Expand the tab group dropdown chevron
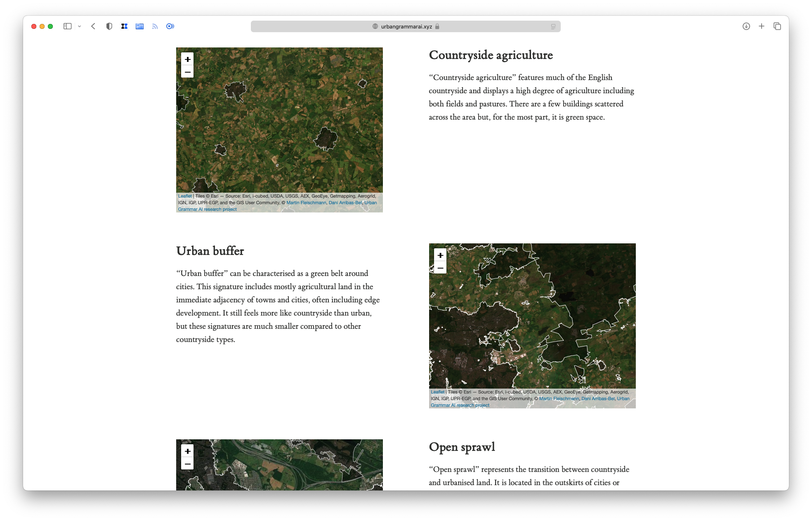Image resolution: width=812 pixels, height=521 pixels. click(x=80, y=26)
